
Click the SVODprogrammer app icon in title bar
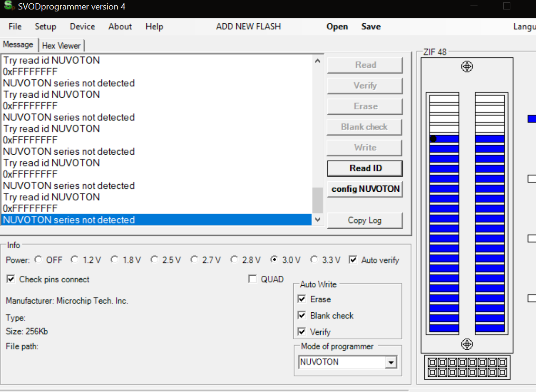pos(9,6)
